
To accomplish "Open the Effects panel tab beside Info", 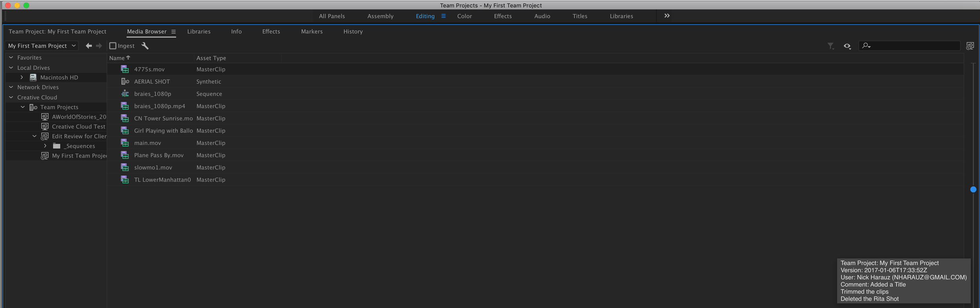I will (271, 31).
